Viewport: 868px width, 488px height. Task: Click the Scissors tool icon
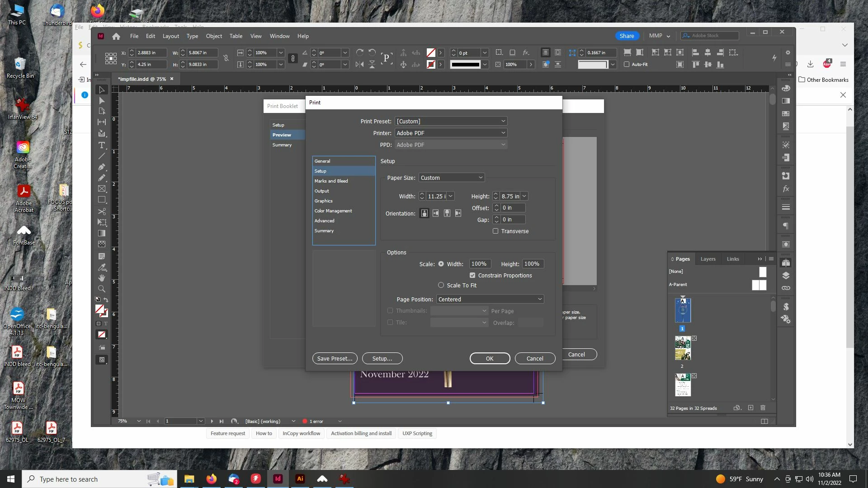(102, 211)
